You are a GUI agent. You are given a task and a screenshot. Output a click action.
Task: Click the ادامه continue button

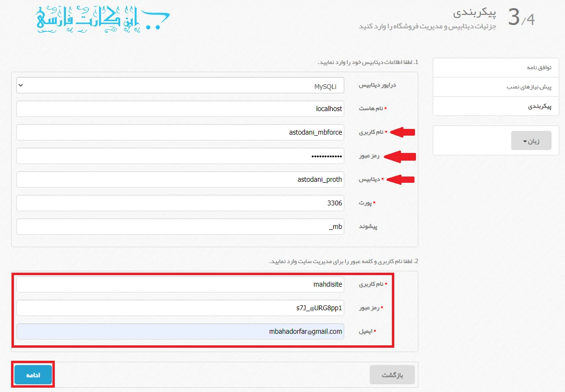32,374
